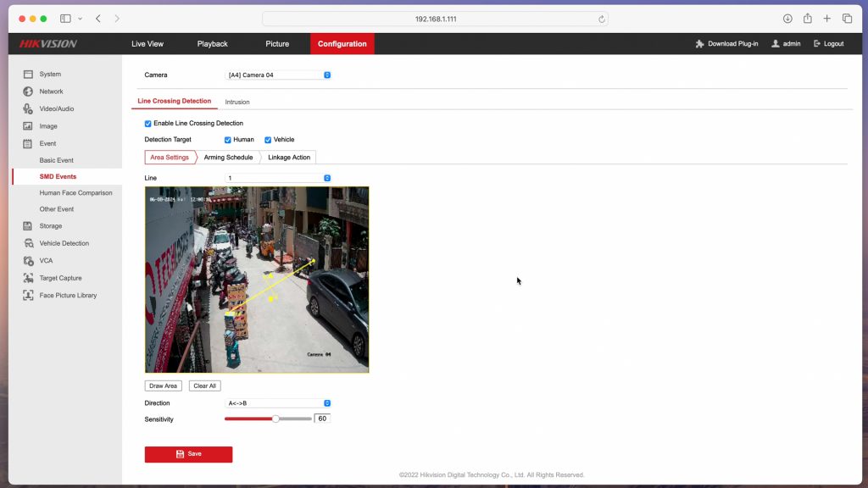The image size is (868, 488).
Task: Uncheck the Vehicle detection target
Action: 268,140
